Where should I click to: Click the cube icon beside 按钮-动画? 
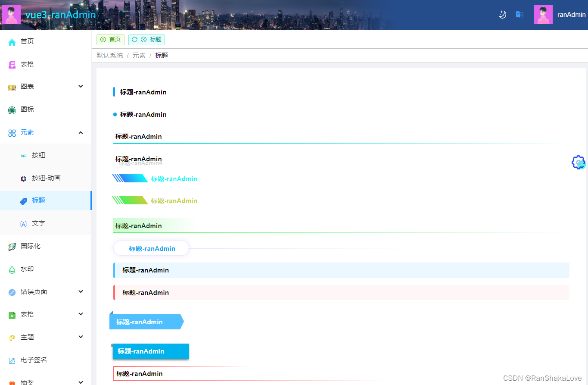point(23,178)
